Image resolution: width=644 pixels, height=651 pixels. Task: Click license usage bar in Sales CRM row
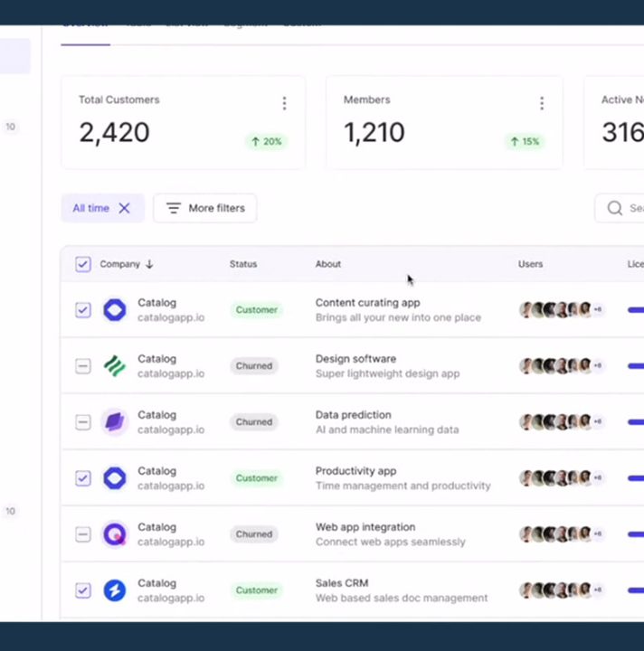coord(636,590)
